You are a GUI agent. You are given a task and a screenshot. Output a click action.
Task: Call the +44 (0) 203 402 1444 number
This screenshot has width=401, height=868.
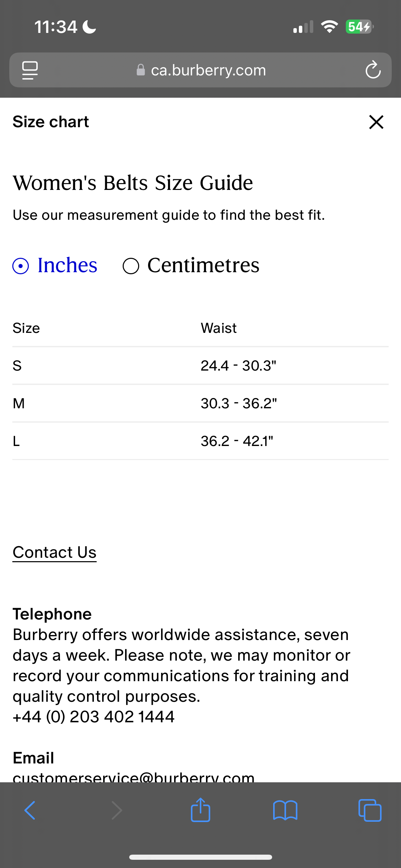(x=94, y=717)
